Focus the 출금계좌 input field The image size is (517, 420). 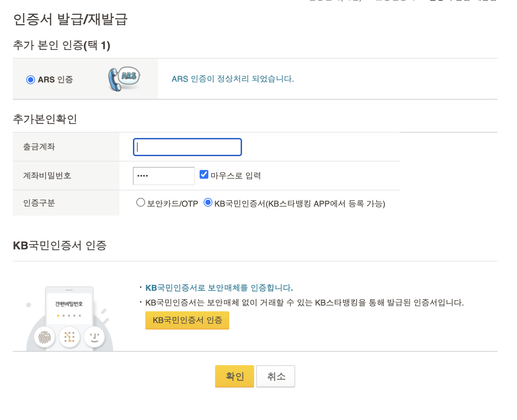(x=187, y=147)
